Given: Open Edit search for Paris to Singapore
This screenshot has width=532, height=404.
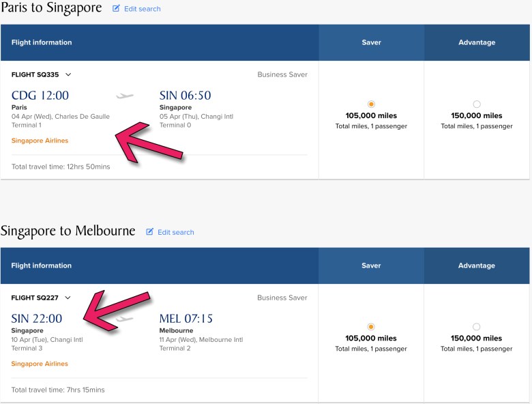Looking at the screenshot, I should [x=142, y=9].
